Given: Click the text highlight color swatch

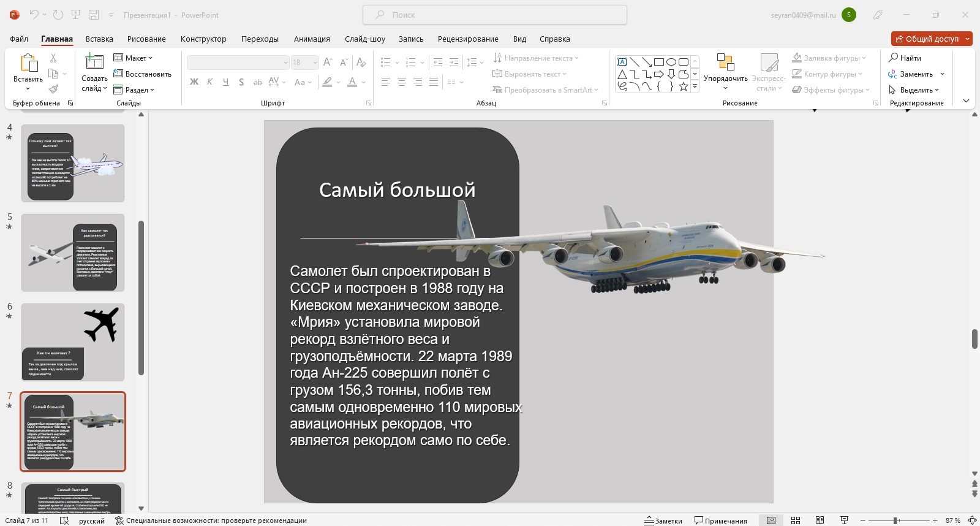Looking at the screenshot, I should coord(328,82).
